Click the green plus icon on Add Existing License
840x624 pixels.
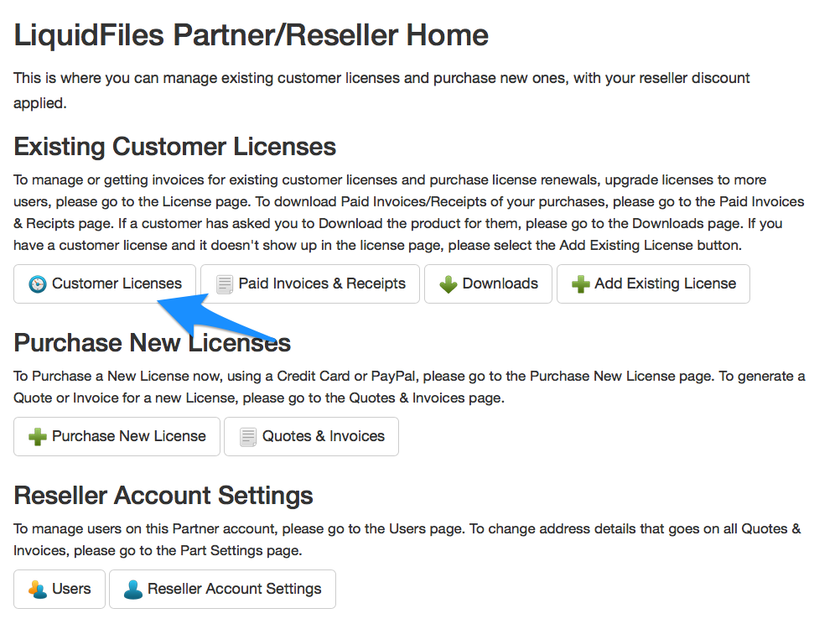[580, 283]
